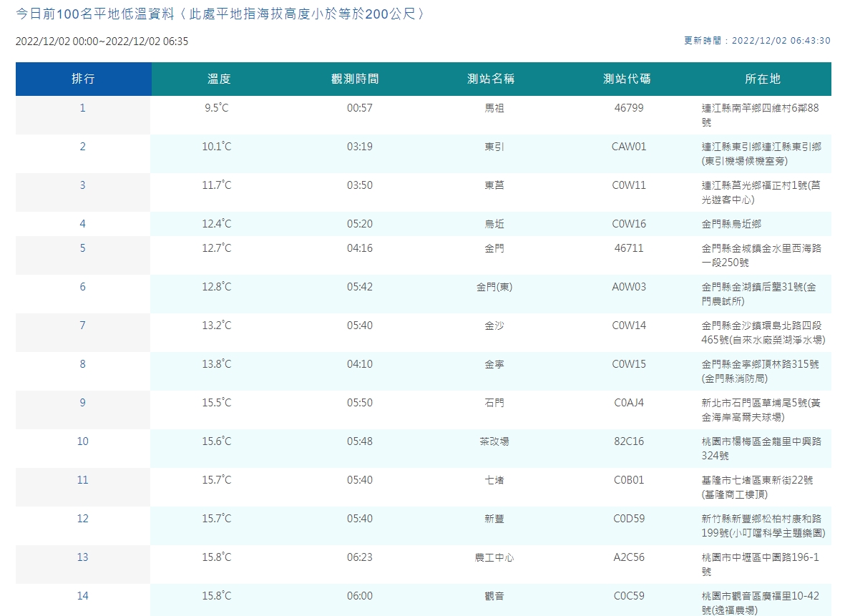Viewport: 845px width, 616px height.
Task: Click rank number 14
Action: pos(82,595)
